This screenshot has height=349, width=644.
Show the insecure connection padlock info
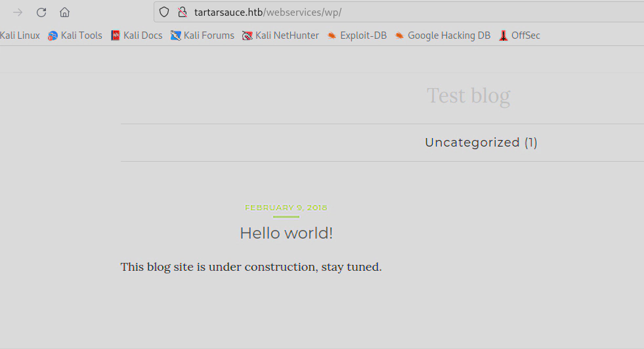tap(182, 12)
